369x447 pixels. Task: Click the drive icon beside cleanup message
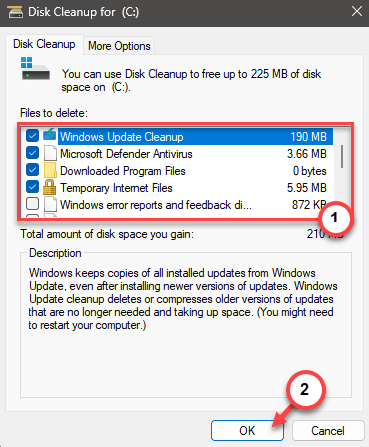point(35,68)
